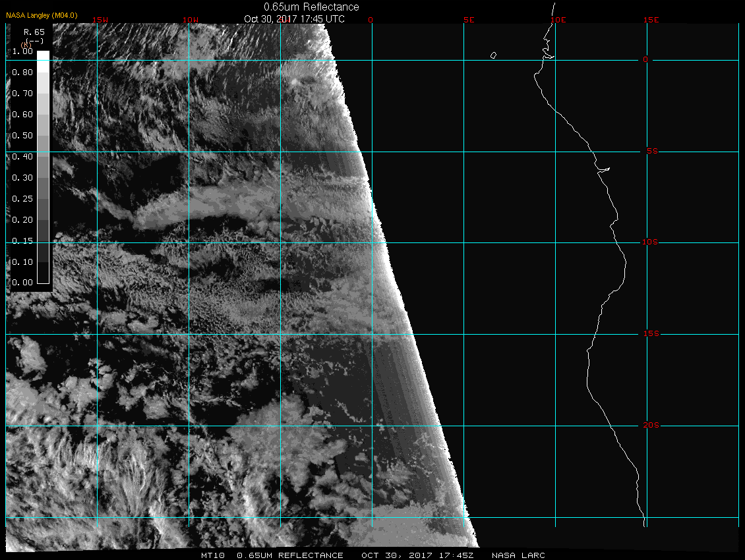Click the "NASA LARC" footer credit
The width and height of the screenshot is (745, 560).
518,555
